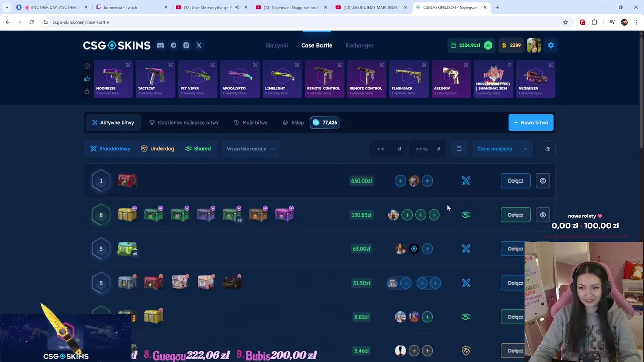
Task: Select Codzienne najlepsze bitwy tab
Action: point(184,123)
